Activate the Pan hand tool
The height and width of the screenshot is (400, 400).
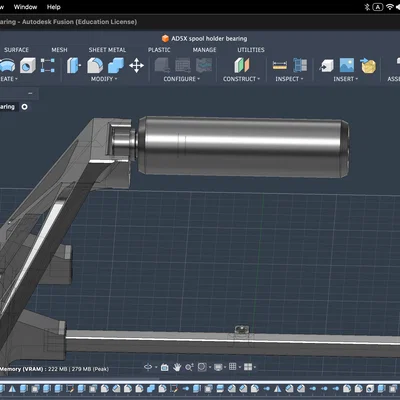click(x=177, y=367)
